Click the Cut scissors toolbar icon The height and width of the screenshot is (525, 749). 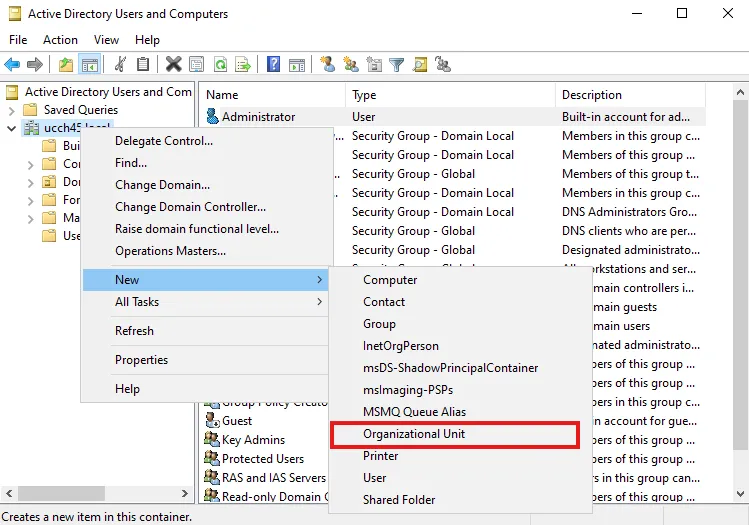coord(120,64)
